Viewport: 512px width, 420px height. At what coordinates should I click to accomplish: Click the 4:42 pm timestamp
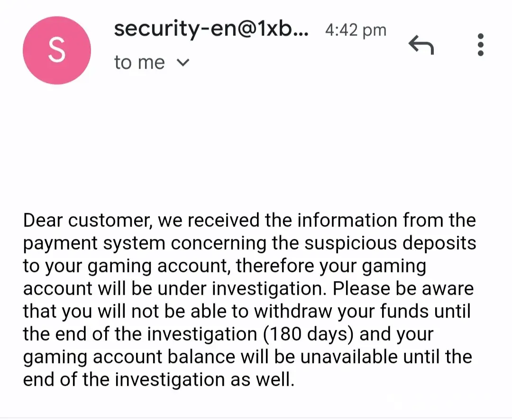pyautogui.click(x=356, y=30)
